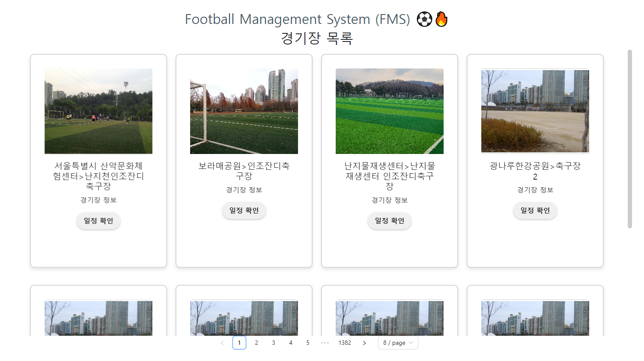Screen dimensions: 644x361
Task: Jump to last page 1382
Action: (345, 343)
